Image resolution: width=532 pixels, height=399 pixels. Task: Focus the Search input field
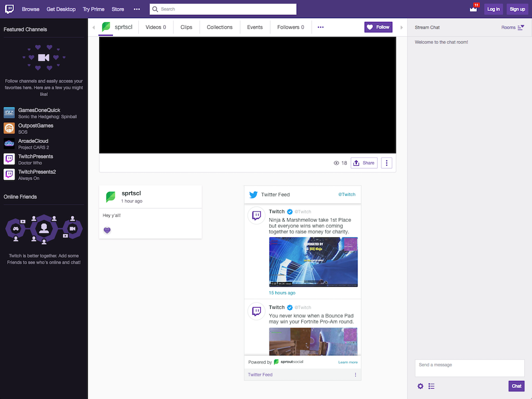point(223,9)
